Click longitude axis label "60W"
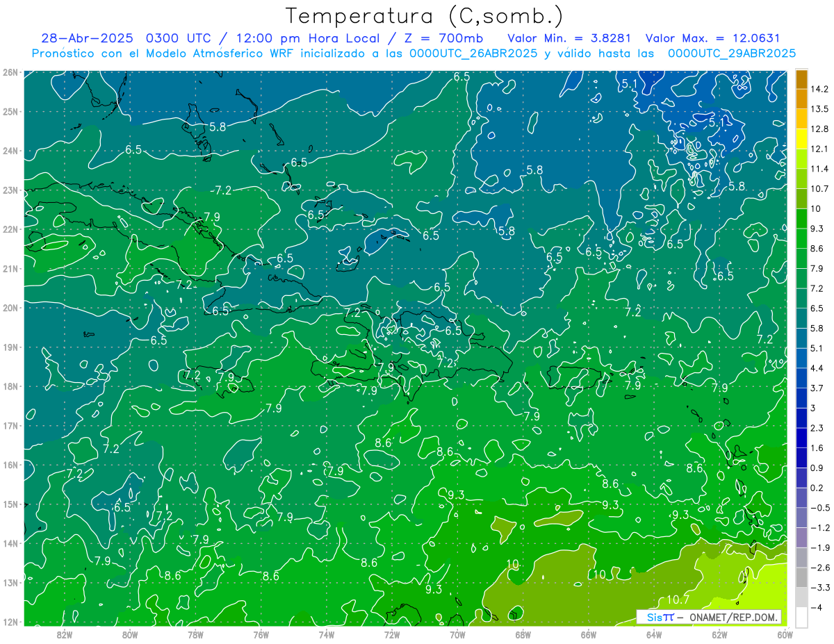Viewport: 834px width, 644px height. (784, 634)
